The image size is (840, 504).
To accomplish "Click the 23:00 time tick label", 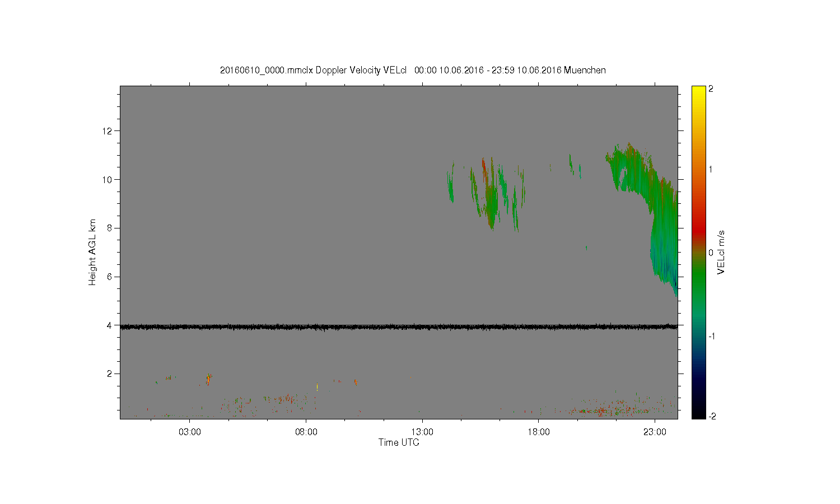I will pyautogui.click(x=655, y=432).
